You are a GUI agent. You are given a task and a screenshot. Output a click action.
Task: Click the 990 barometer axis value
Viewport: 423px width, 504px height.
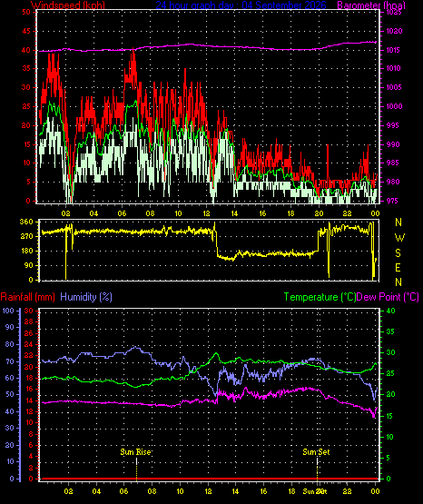pos(392,144)
